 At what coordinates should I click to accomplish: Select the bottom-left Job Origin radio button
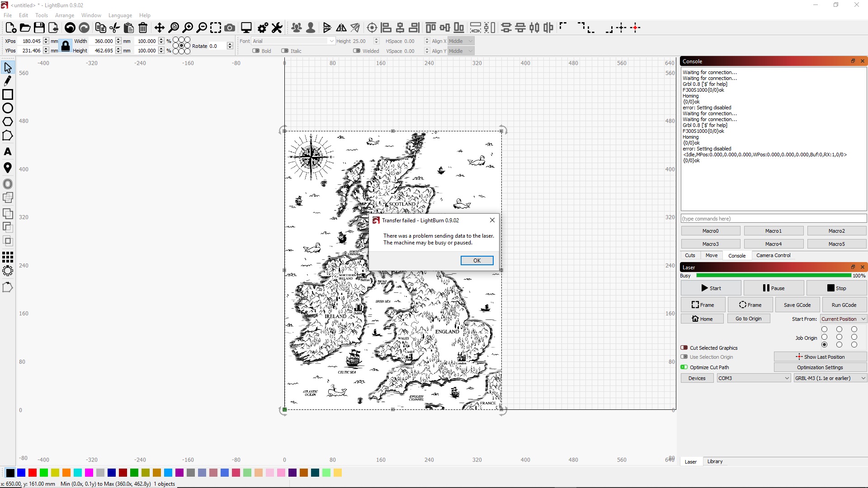[825, 344]
